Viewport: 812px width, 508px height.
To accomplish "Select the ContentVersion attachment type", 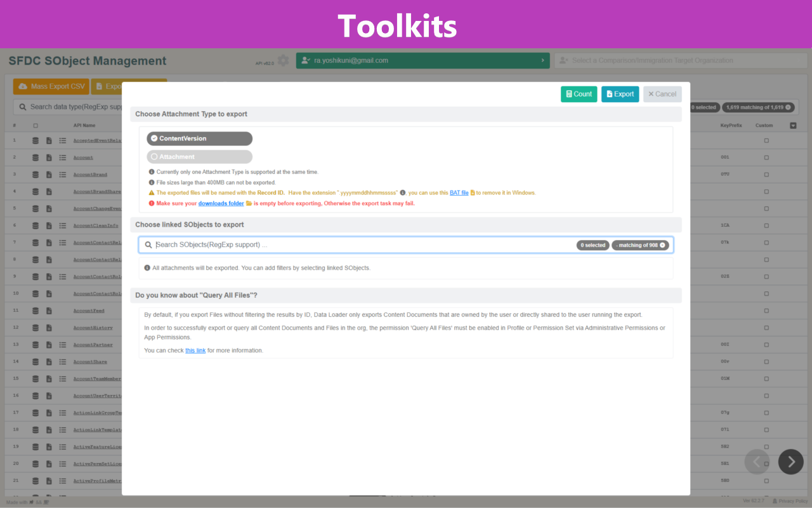I will (199, 138).
